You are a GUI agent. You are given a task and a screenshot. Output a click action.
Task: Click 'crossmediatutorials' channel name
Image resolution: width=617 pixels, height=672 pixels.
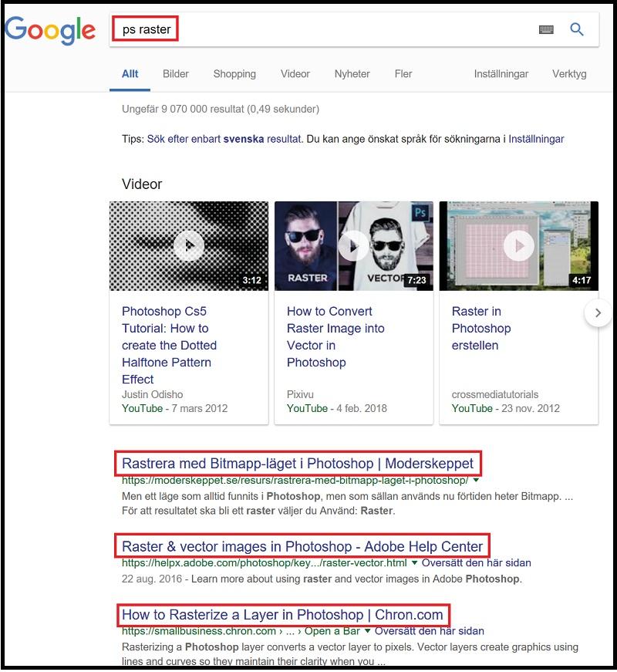click(495, 394)
